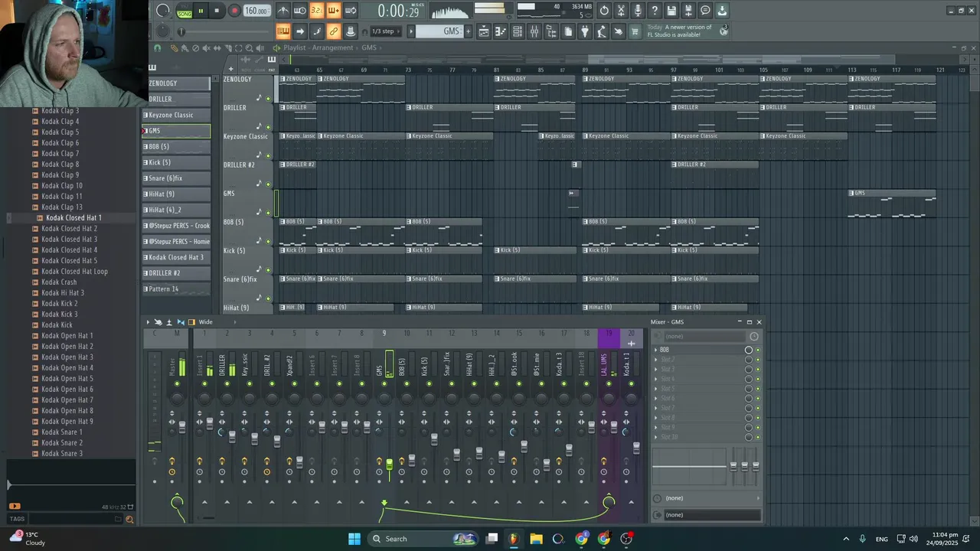The width and height of the screenshot is (980, 551).
Task: Select Keyzone Classic in the pattern picker
Action: click(x=176, y=115)
